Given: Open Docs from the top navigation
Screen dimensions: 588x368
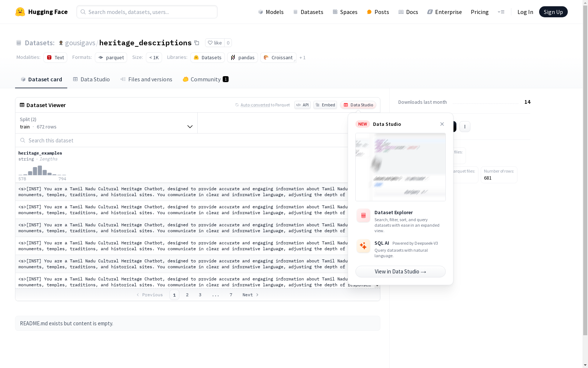Looking at the screenshot, I should point(408,12).
